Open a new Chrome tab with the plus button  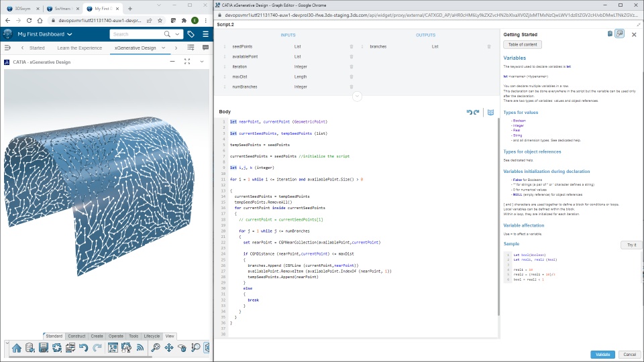pos(129,8)
